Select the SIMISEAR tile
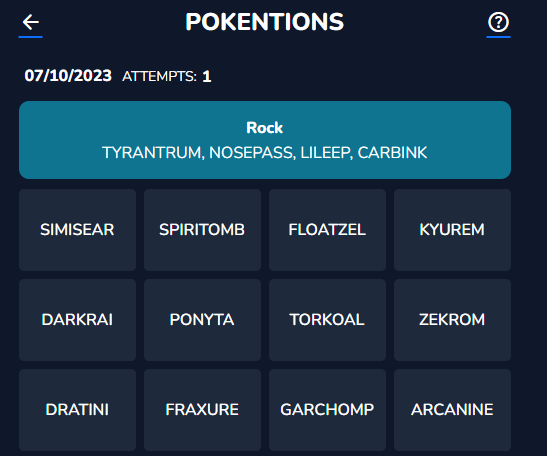The width and height of the screenshot is (547, 456). [77, 230]
